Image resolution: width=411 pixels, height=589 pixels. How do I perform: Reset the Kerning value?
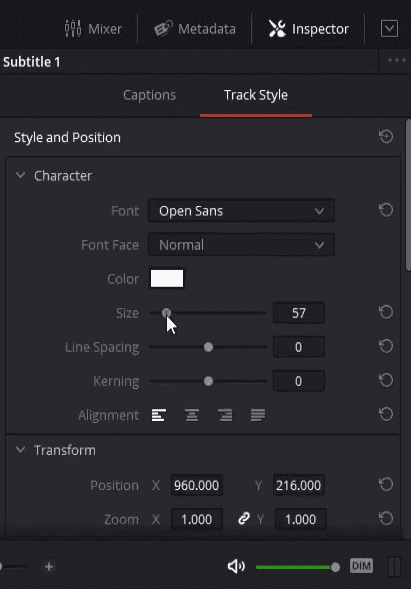(x=386, y=380)
